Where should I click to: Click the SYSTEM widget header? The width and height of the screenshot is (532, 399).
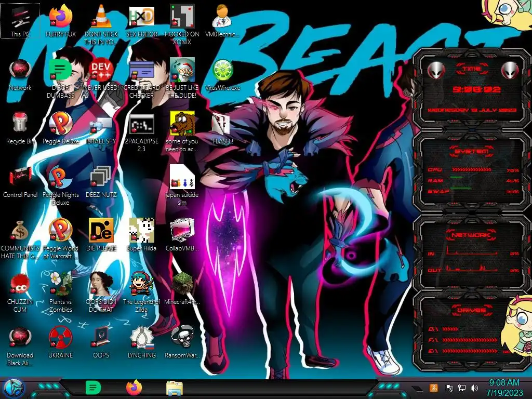[471, 151]
